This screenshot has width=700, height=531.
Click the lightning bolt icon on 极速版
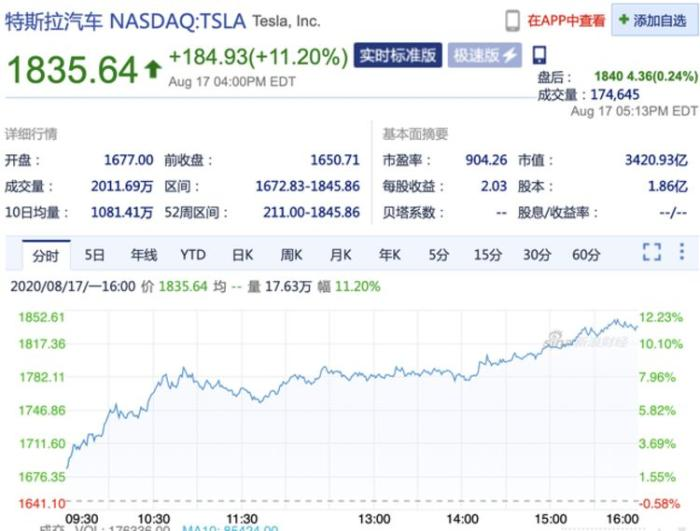tap(509, 55)
